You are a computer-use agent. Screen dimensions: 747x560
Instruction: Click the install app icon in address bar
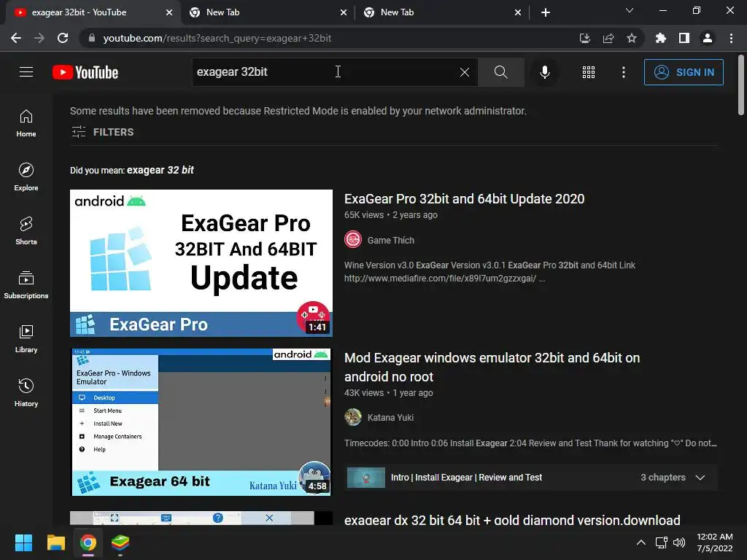[x=584, y=38]
